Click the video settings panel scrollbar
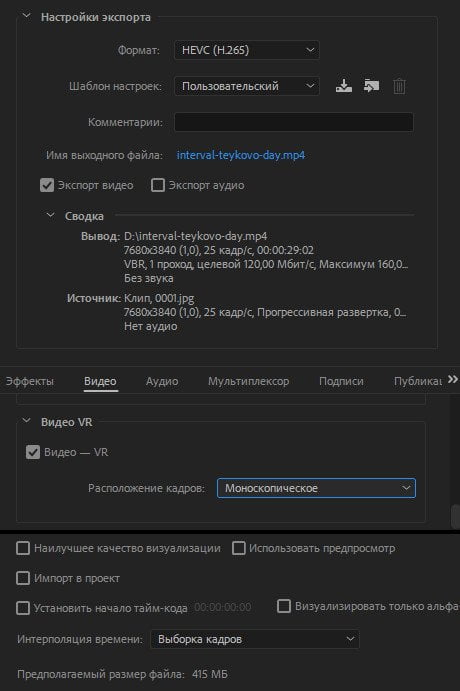 [456, 516]
